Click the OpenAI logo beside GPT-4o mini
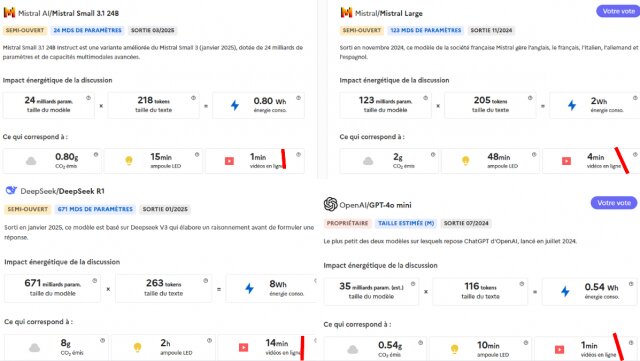This screenshot has width=640, height=361. coord(330,204)
